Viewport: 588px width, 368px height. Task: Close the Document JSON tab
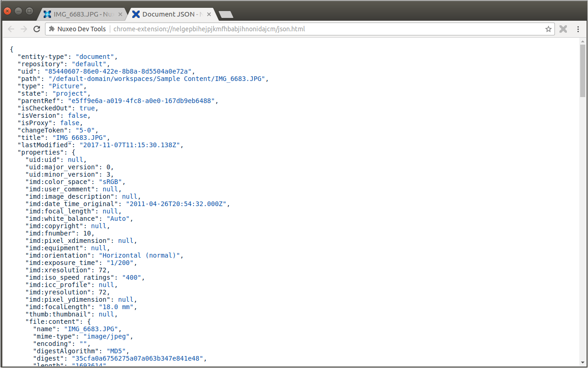209,14
